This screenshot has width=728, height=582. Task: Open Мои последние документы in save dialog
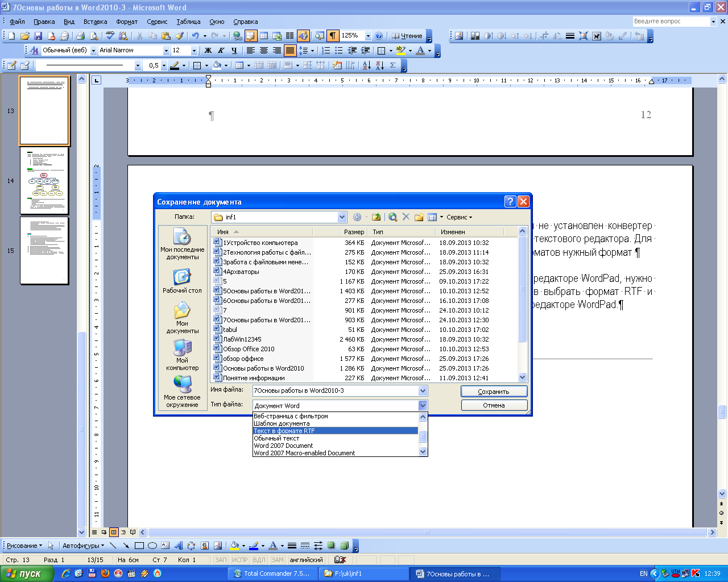tap(182, 244)
